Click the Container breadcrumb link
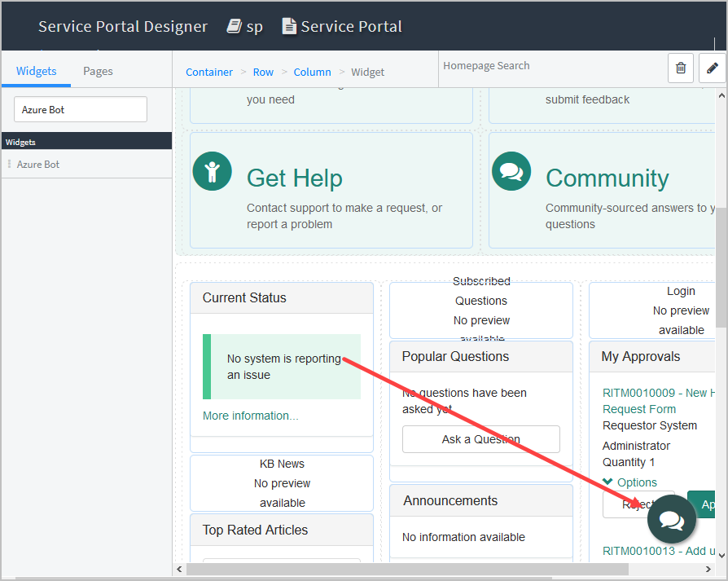Image resolution: width=728 pixels, height=581 pixels. pyautogui.click(x=209, y=72)
